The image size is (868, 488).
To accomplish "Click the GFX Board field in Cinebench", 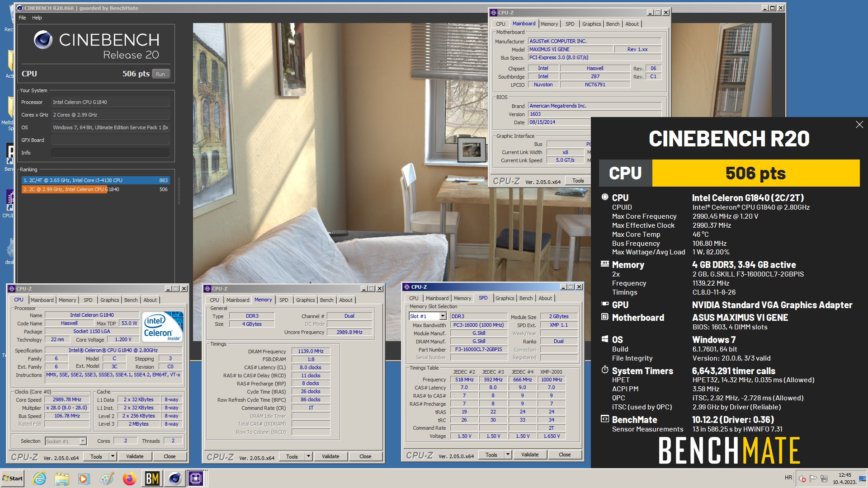I will [110, 140].
